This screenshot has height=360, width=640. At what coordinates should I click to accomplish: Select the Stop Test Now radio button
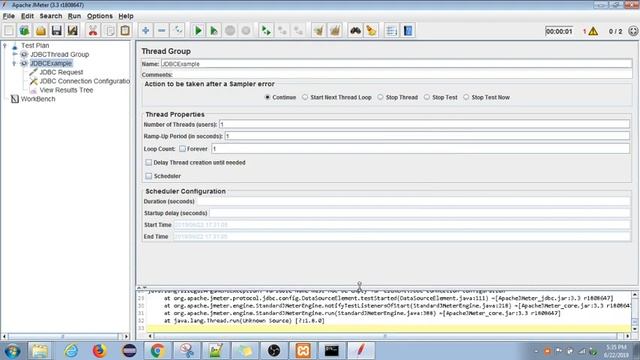[466, 97]
